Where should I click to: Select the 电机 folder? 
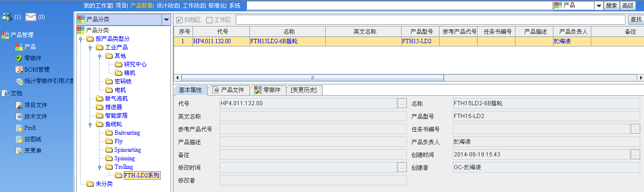tap(120, 90)
